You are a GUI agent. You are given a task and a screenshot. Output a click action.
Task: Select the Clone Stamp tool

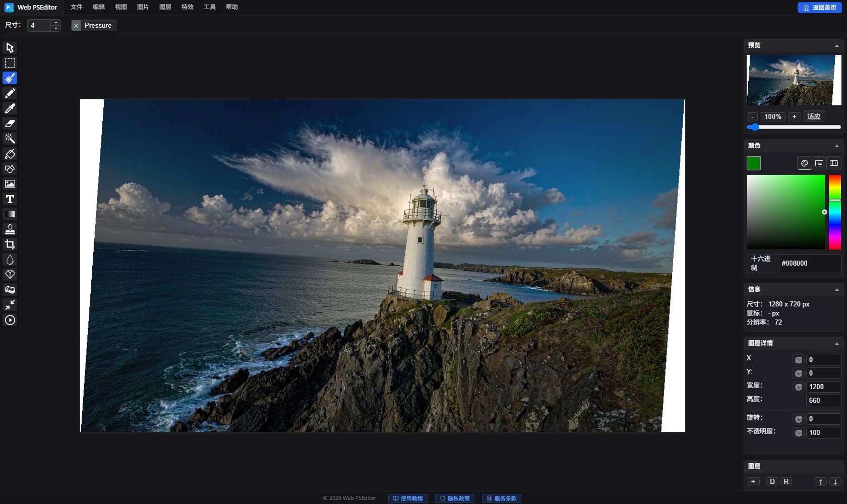[10, 229]
